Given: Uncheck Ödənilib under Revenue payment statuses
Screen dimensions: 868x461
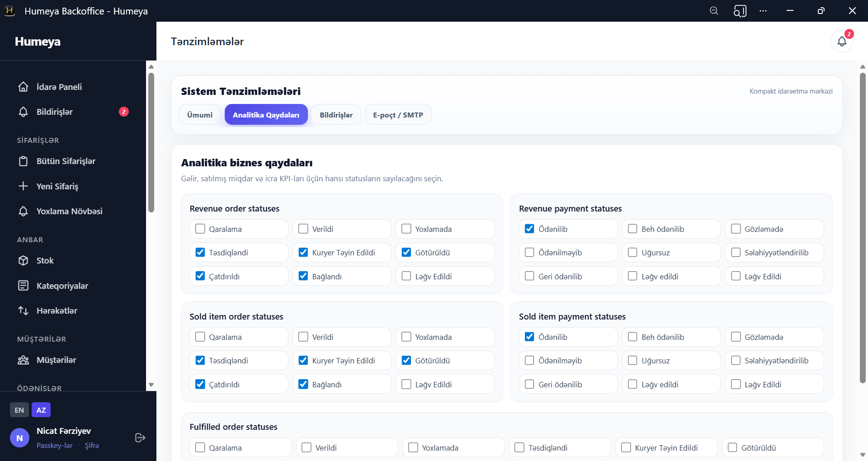Looking at the screenshot, I should (529, 229).
